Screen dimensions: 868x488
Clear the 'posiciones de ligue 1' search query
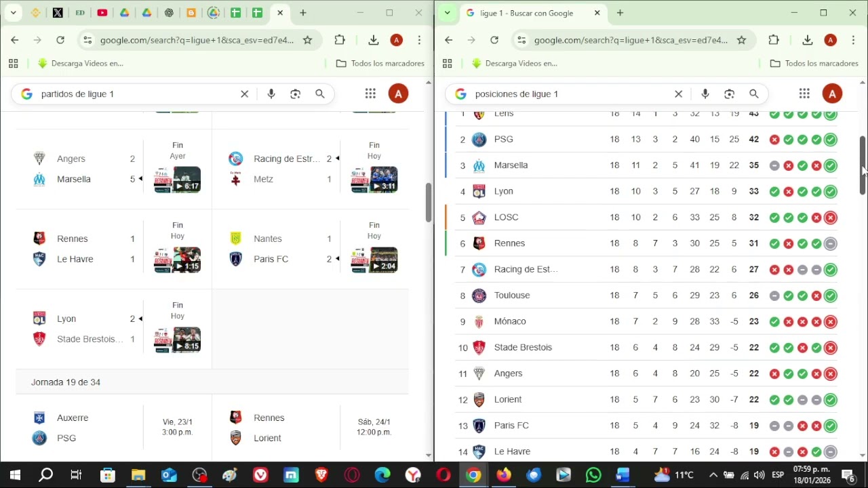678,94
